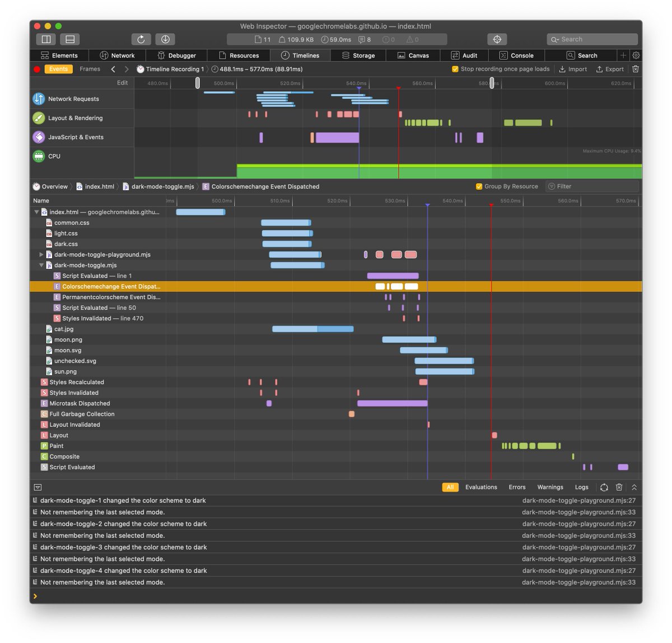Stop recording with the red record button
672x643 pixels.
tap(37, 69)
